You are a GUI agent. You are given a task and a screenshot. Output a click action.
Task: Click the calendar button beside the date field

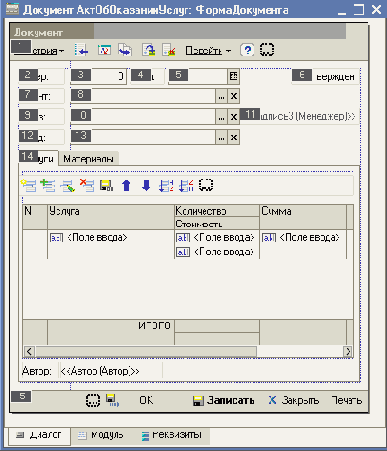tap(233, 76)
